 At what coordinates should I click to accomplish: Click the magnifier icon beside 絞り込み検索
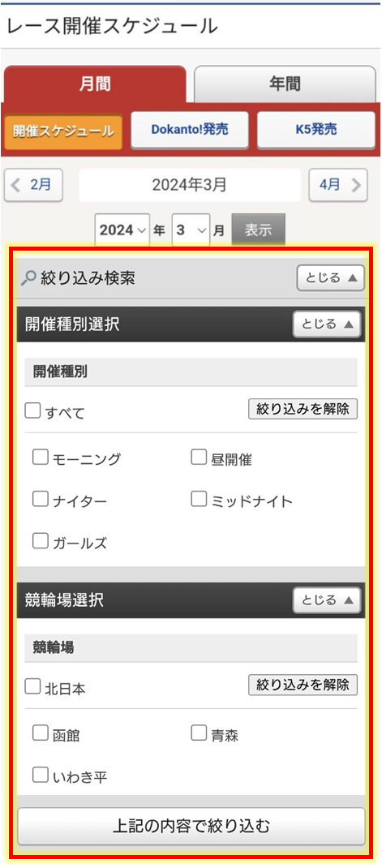28,277
